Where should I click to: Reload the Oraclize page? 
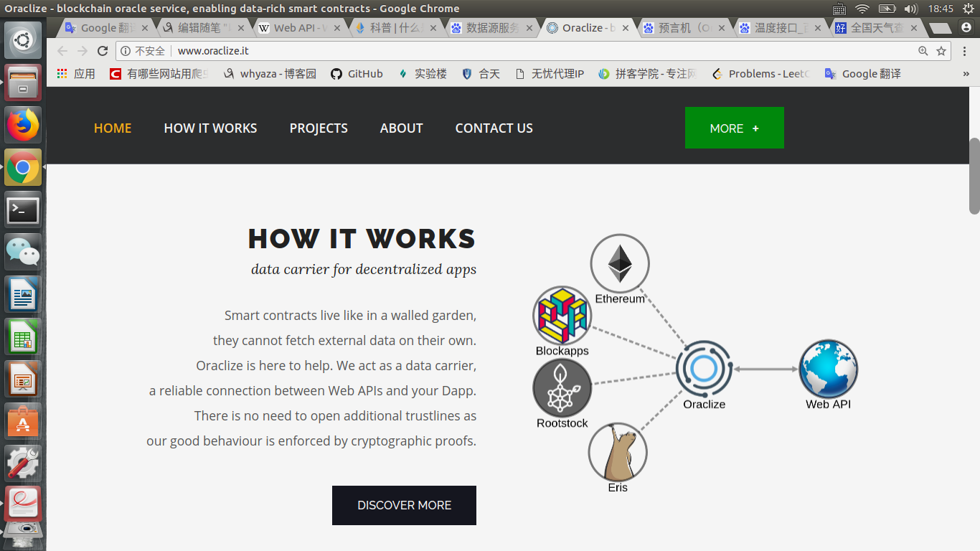103,51
